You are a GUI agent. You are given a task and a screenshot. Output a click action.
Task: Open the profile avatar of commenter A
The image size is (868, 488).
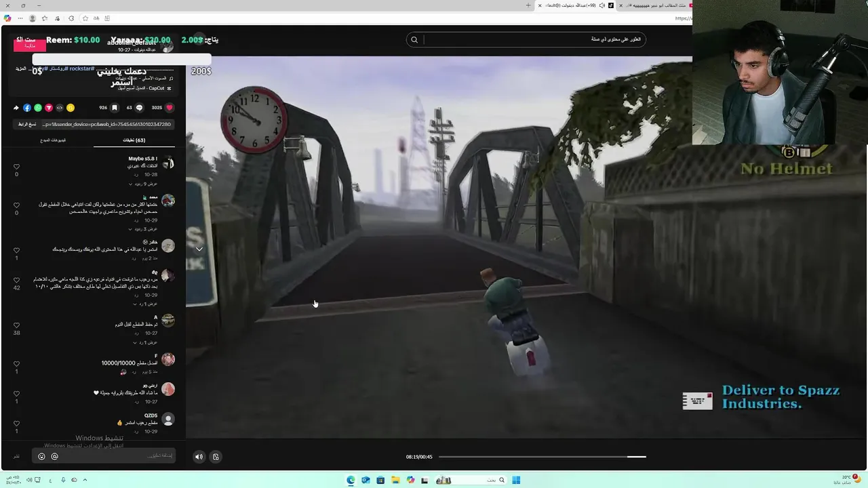point(168,321)
